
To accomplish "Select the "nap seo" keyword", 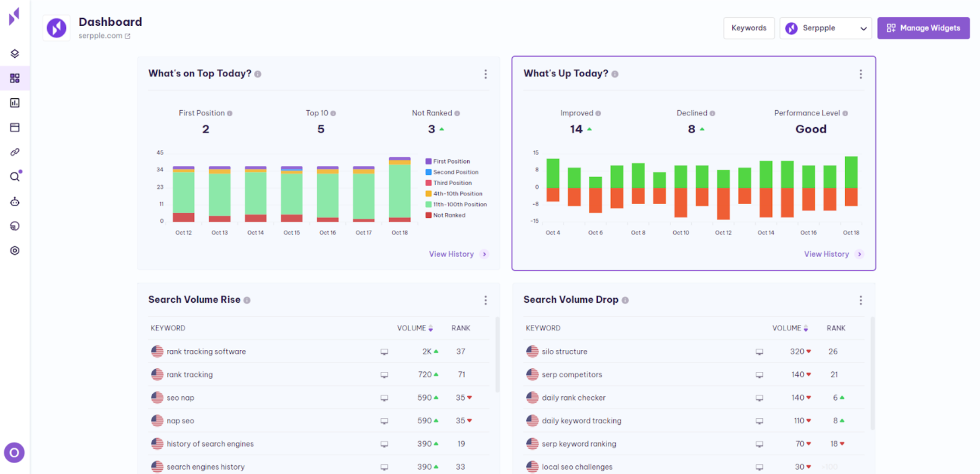I will pos(180,421).
